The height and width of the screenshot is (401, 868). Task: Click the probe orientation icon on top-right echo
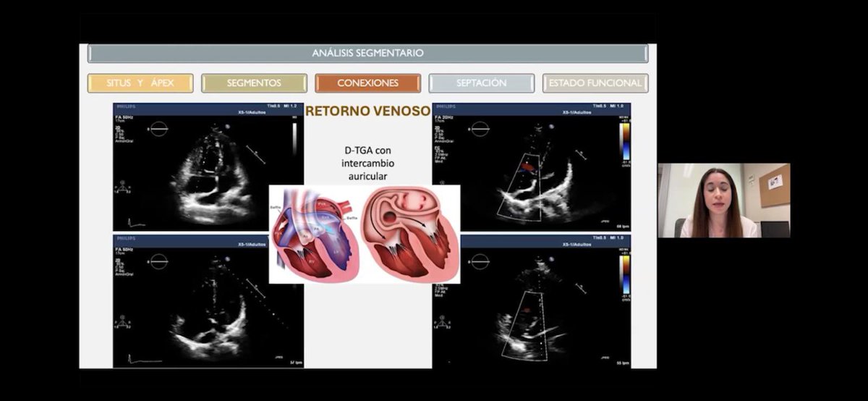point(480,130)
